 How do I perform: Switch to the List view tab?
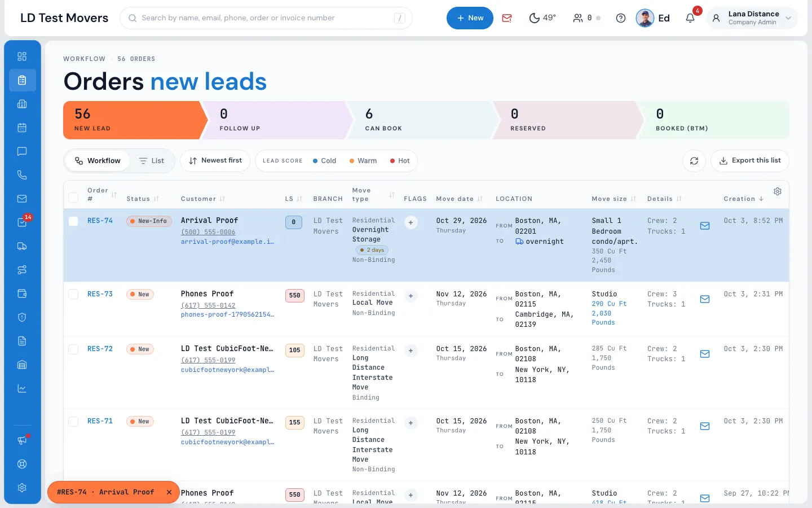coord(152,161)
